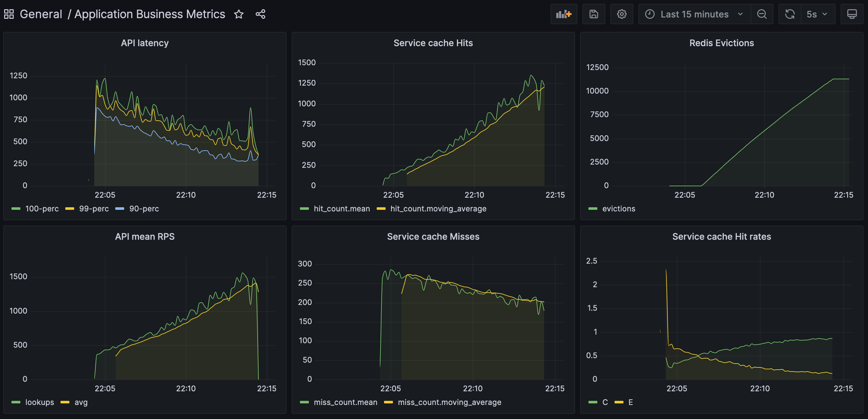Click the yellow avg legend color swatch
The height and width of the screenshot is (419, 868).
(65, 402)
